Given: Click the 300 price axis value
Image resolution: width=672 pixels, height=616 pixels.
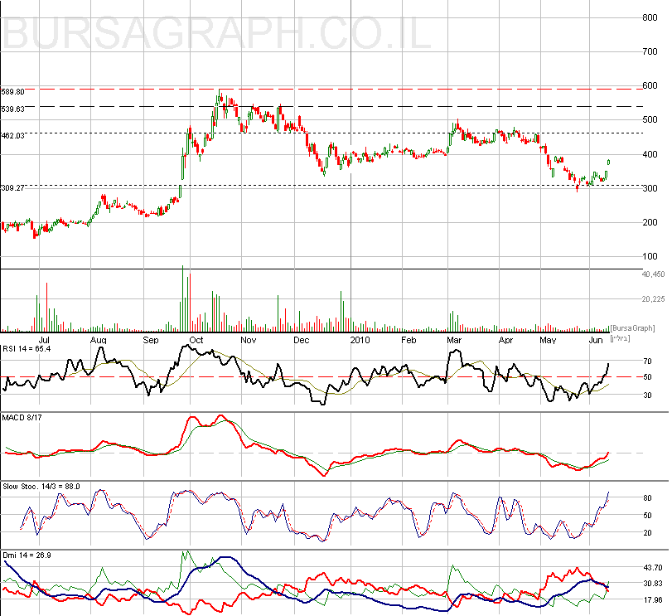Looking at the screenshot, I should pos(650,188).
